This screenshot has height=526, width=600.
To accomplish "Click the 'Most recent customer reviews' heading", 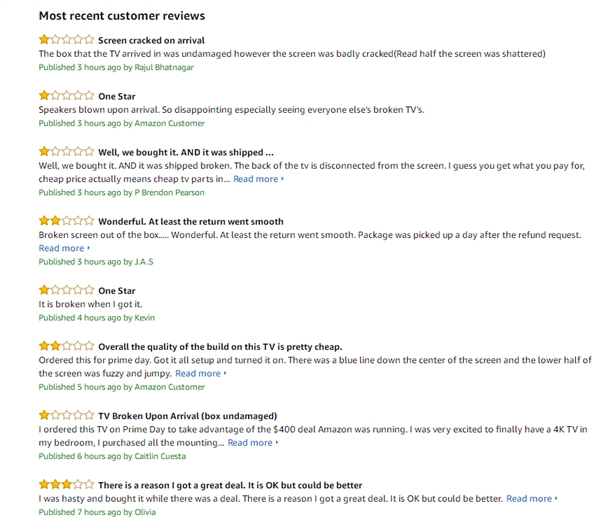I will [122, 16].
